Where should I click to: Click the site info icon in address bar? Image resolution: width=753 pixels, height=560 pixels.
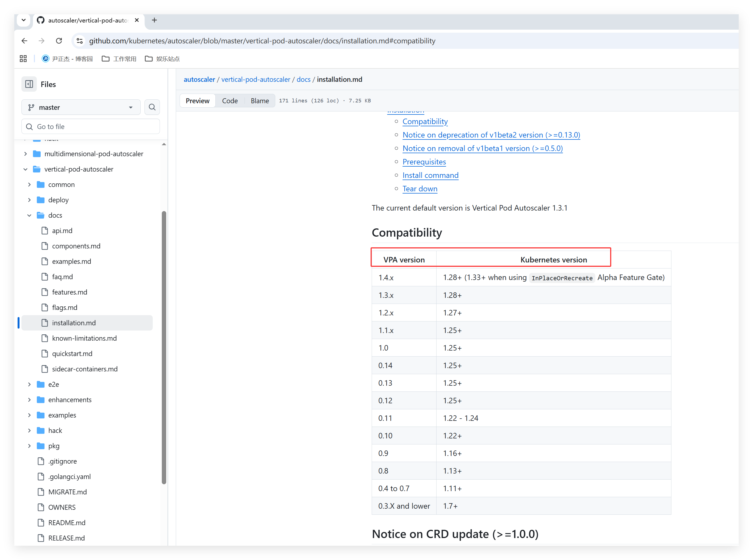click(x=80, y=41)
